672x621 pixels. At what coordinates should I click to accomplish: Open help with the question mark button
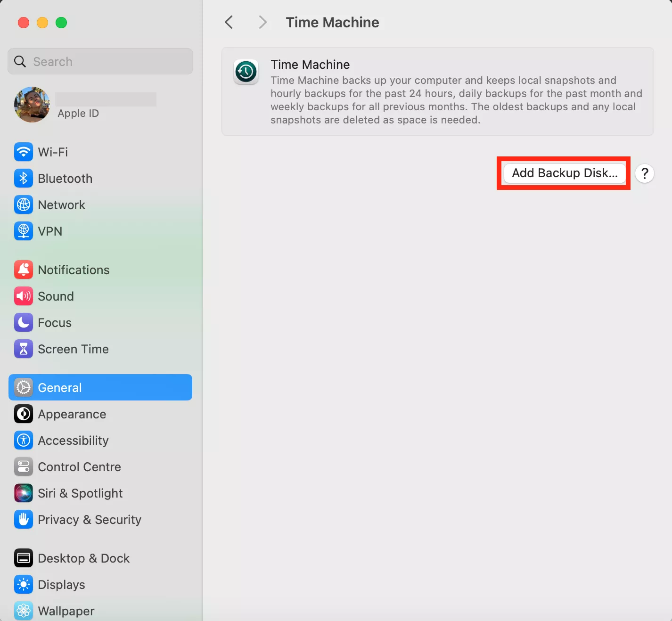pyautogui.click(x=644, y=173)
